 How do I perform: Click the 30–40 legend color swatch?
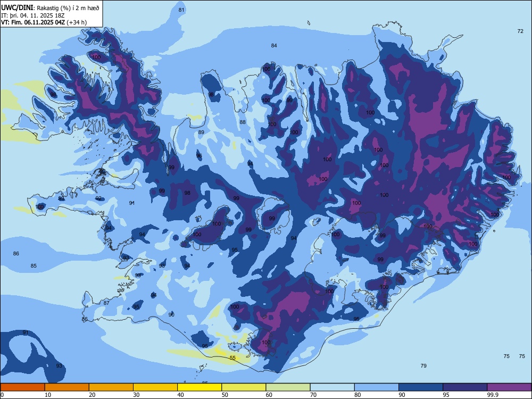[x=155, y=387]
